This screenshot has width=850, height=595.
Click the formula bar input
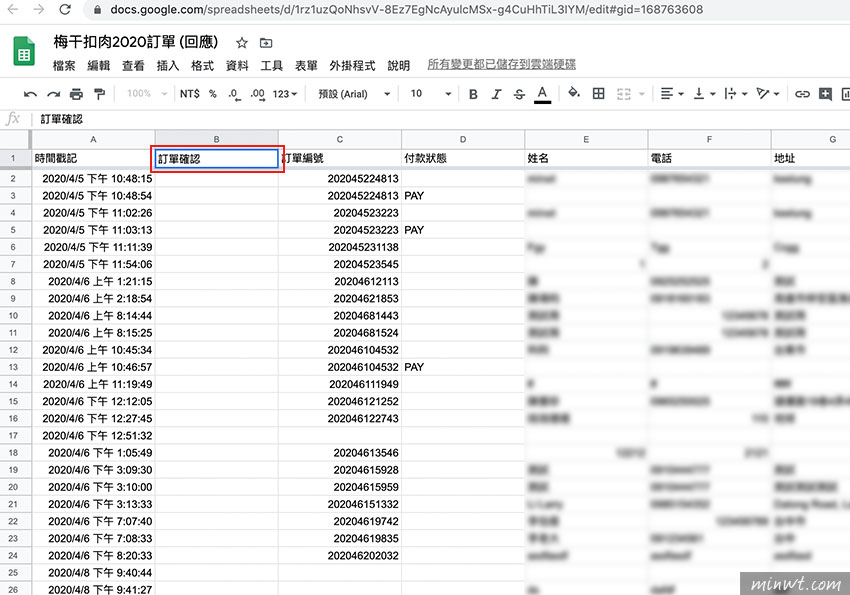click(442, 119)
